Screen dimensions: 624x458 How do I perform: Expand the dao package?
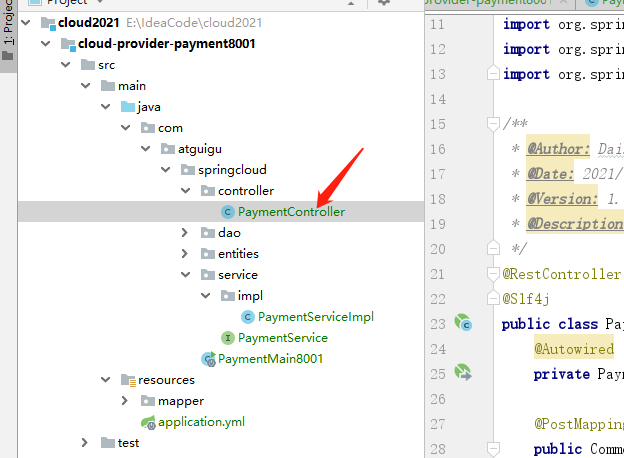185,232
